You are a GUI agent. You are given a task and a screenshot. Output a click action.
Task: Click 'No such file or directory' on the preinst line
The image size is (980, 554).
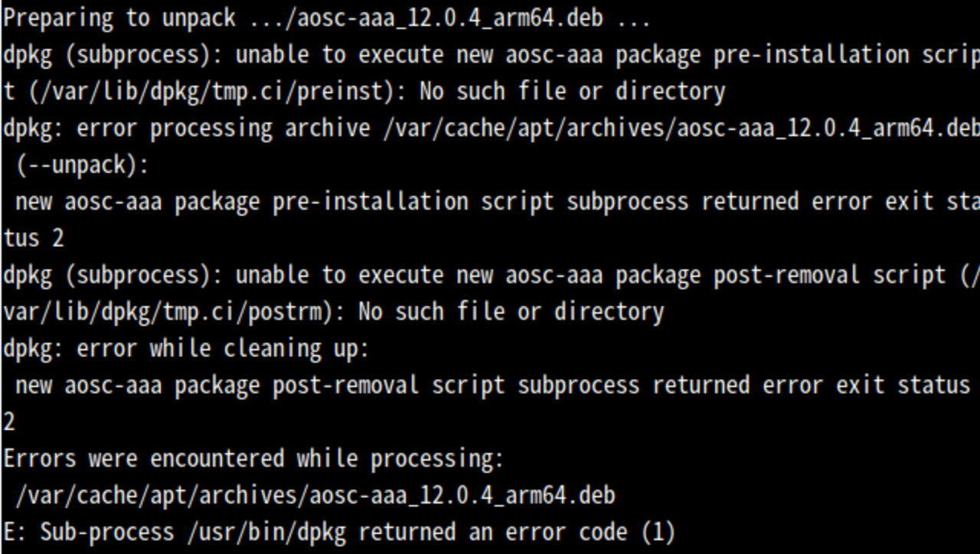tap(572, 92)
